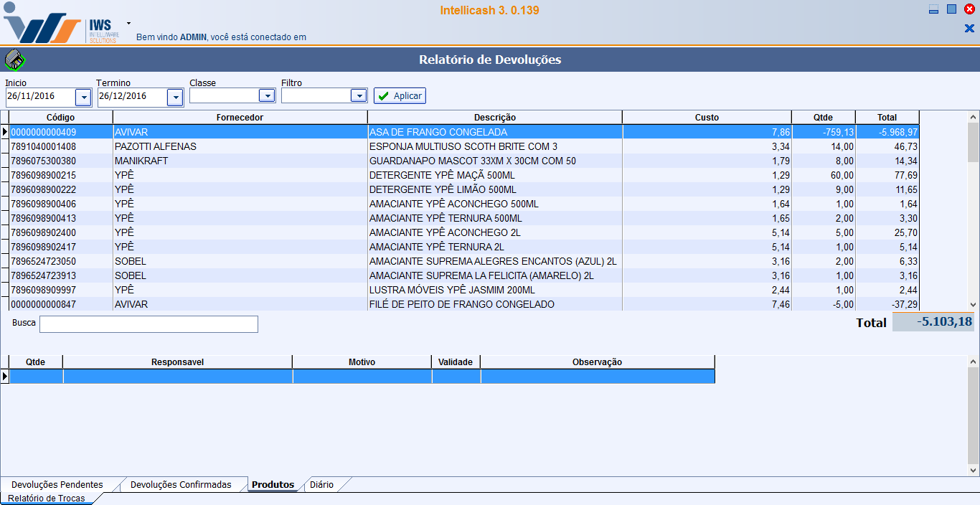Open the Diário tab
This screenshot has height=505, width=980.
321,485
